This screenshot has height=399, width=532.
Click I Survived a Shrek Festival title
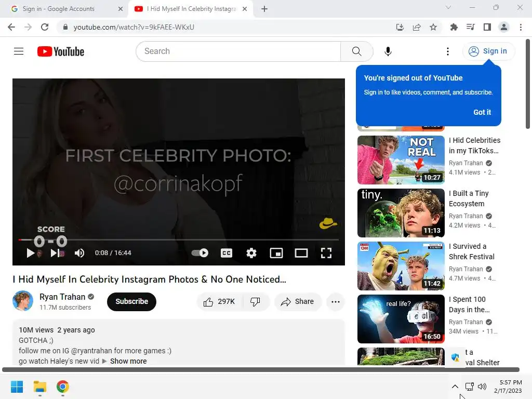[x=471, y=251]
